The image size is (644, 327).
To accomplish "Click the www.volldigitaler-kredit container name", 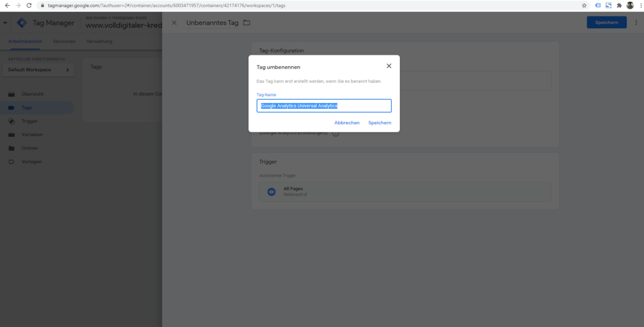I will click(x=124, y=26).
